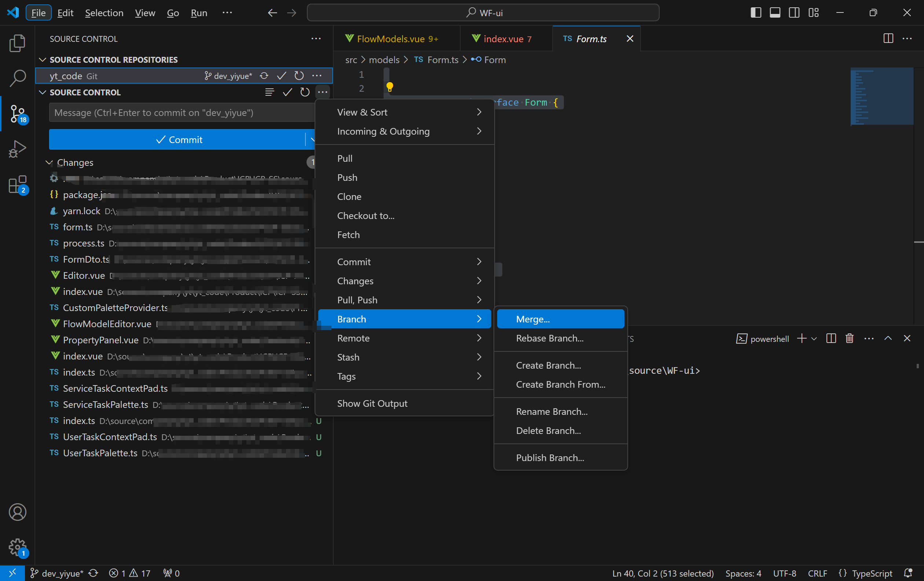Click dev_yiyue branch in status bar
The height and width of the screenshot is (581, 924).
(x=58, y=573)
